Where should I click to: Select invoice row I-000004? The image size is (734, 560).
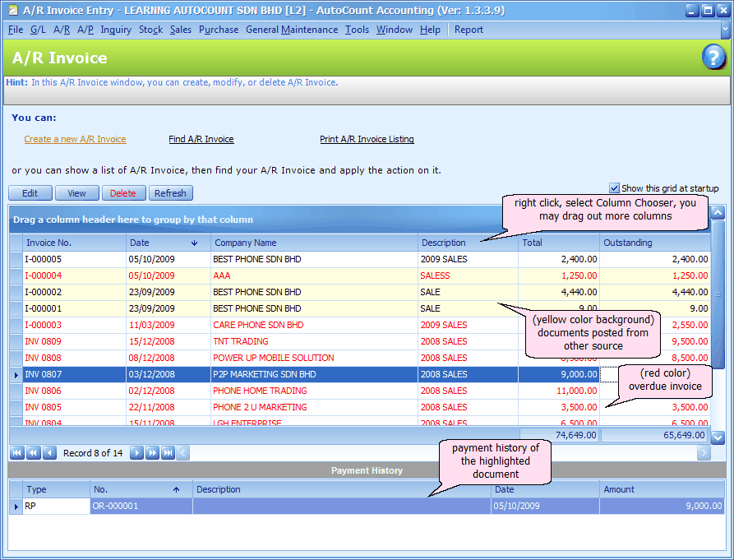(x=359, y=275)
